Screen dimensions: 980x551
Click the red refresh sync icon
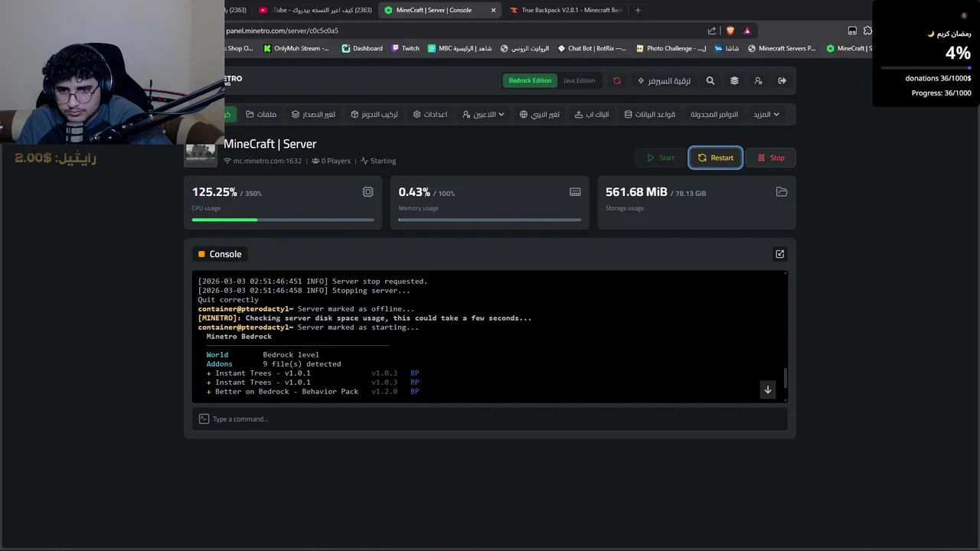tap(617, 80)
